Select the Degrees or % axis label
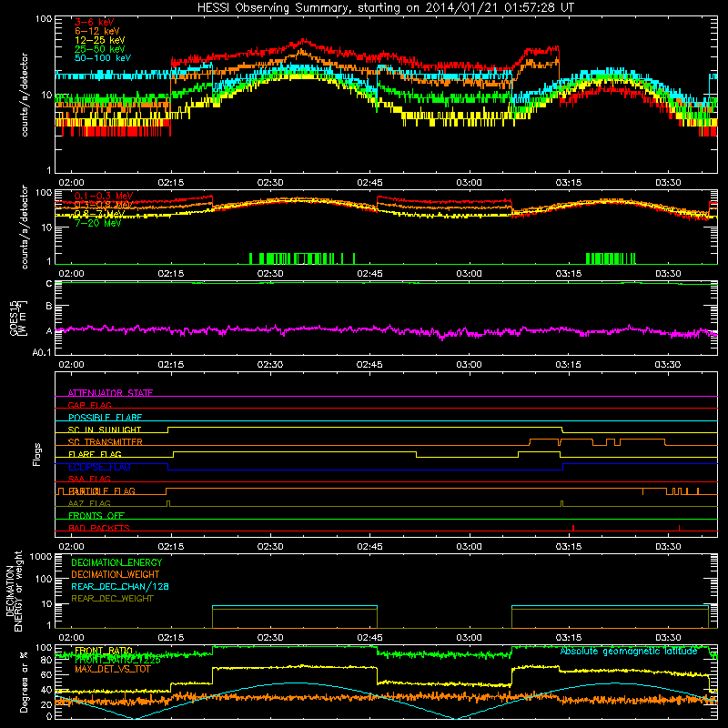The width and height of the screenshot is (728, 728). click(24, 682)
